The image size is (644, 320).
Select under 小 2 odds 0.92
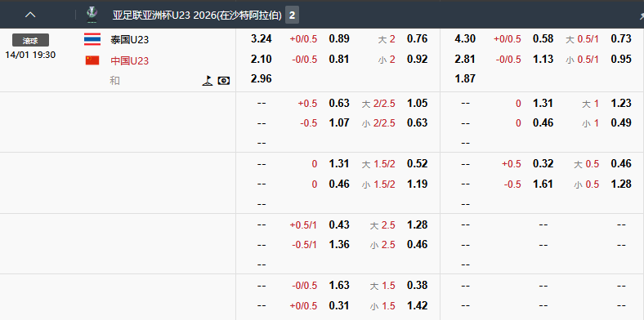tap(418, 59)
